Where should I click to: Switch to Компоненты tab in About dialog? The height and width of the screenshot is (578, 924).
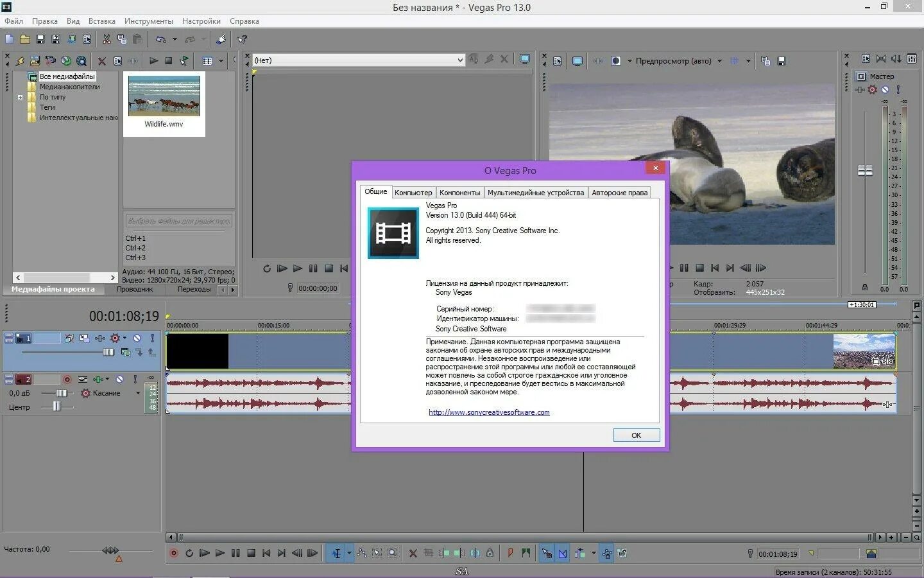pyautogui.click(x=459, y=193)
